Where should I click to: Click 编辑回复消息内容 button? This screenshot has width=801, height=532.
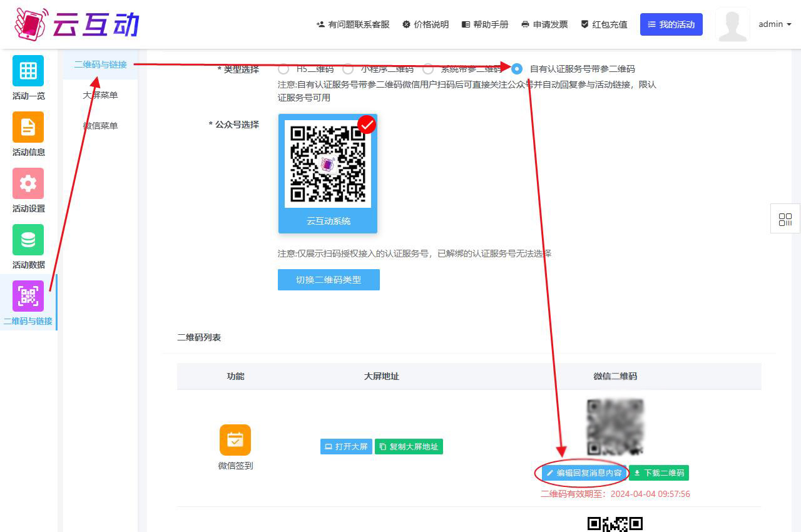click(x=584, y=473)
